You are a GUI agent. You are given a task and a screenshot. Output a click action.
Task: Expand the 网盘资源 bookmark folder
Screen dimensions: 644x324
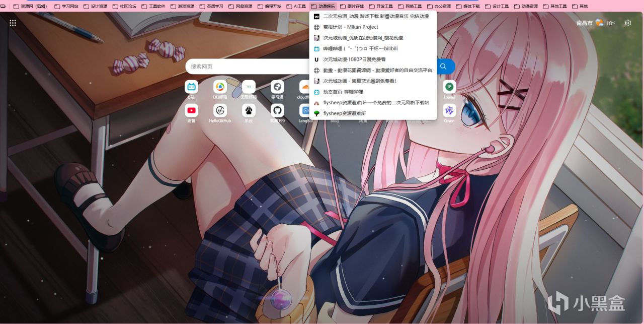240,7
